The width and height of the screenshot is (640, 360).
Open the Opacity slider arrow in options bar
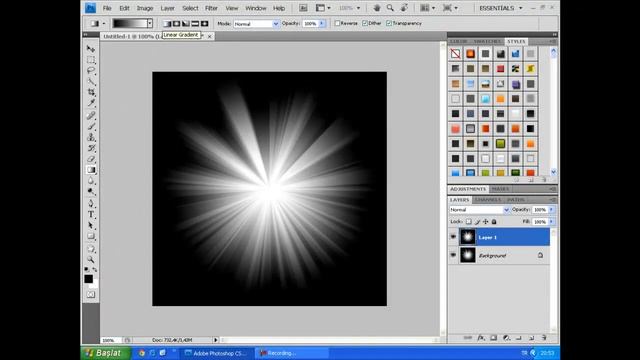(x=322, y=24)
